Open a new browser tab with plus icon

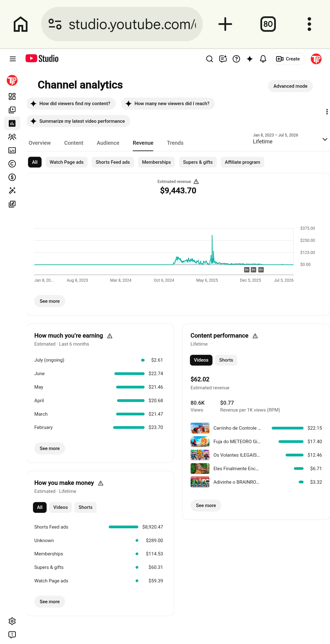[225, 24]
